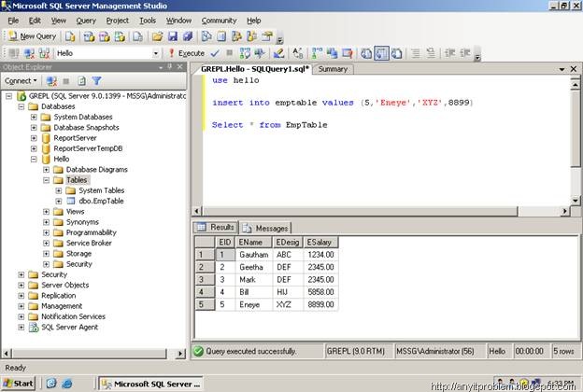Image resolution: width=583 pixels, height=392 pixels.
Task: Open the Query menu
Action: (86, 21)
